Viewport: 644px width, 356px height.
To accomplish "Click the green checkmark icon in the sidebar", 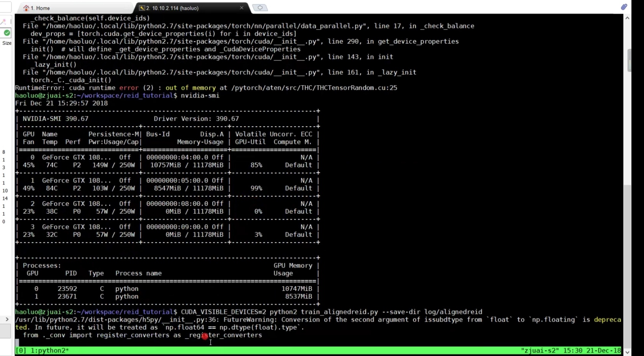I will click(7, 33).
